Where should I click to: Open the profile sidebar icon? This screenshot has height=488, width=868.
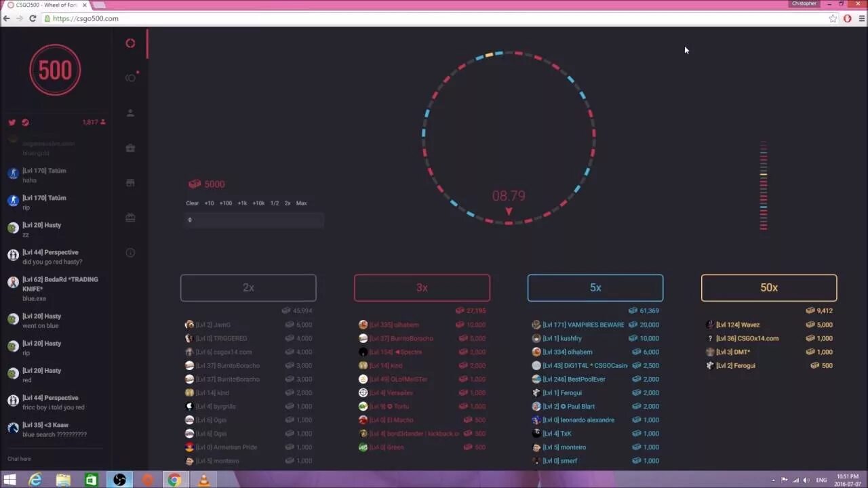tap(130, 113)
